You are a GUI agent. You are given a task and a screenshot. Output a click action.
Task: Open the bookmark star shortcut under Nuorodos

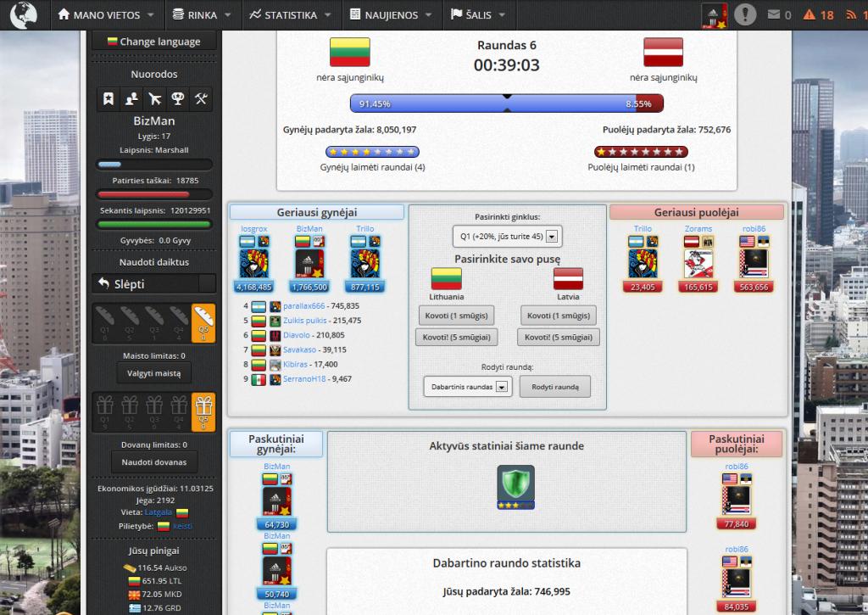coord(108,99)
